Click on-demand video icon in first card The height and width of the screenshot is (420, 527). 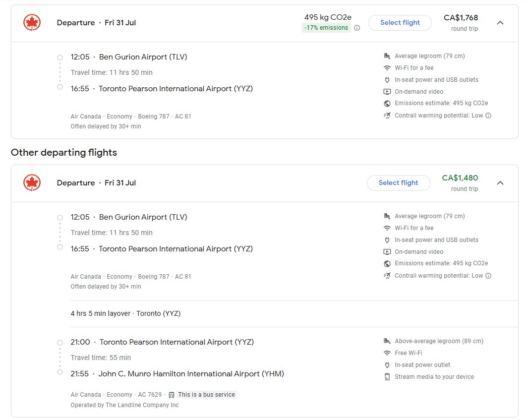(x=387, y=91)
